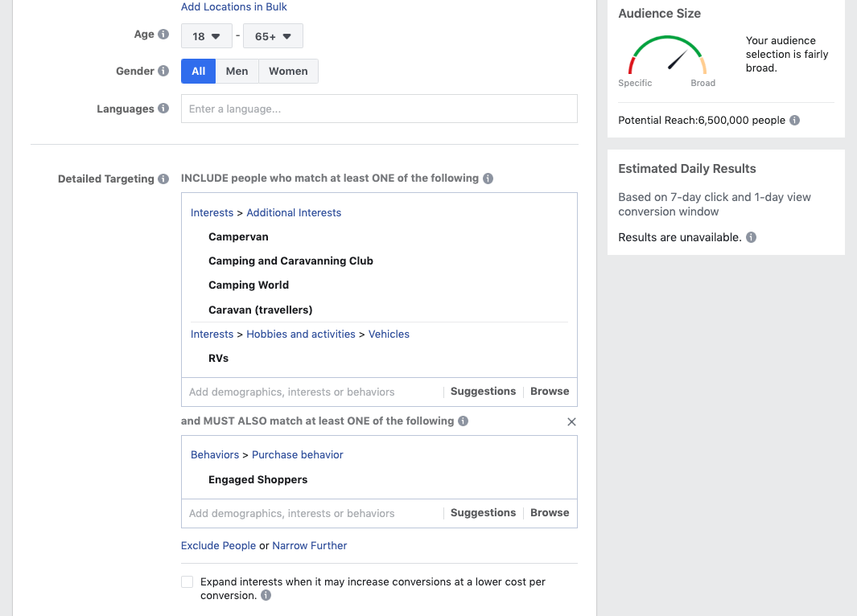The width and height of the screenshot is (857, 616).
Task: Click the info icon beside Gender label
Action: click(163, 71)
